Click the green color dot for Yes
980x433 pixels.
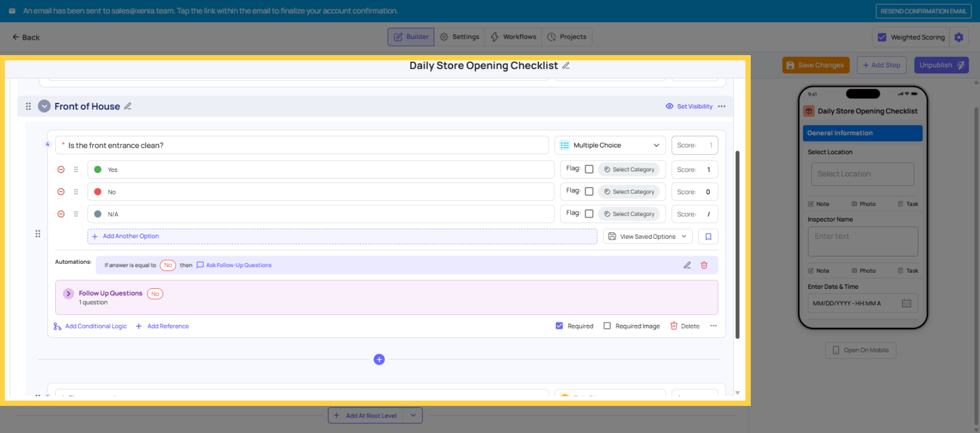coord(97,169)
